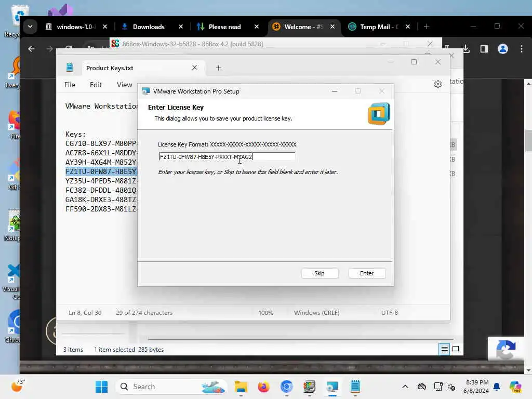Click the Ln 8, Col 30 status entry

point(85,313)
